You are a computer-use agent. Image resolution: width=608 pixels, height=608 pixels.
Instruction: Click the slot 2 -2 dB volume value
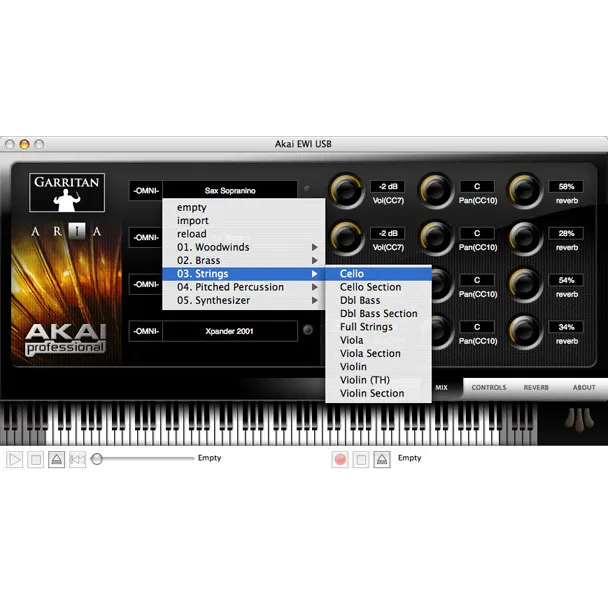[x=388, y=233]
